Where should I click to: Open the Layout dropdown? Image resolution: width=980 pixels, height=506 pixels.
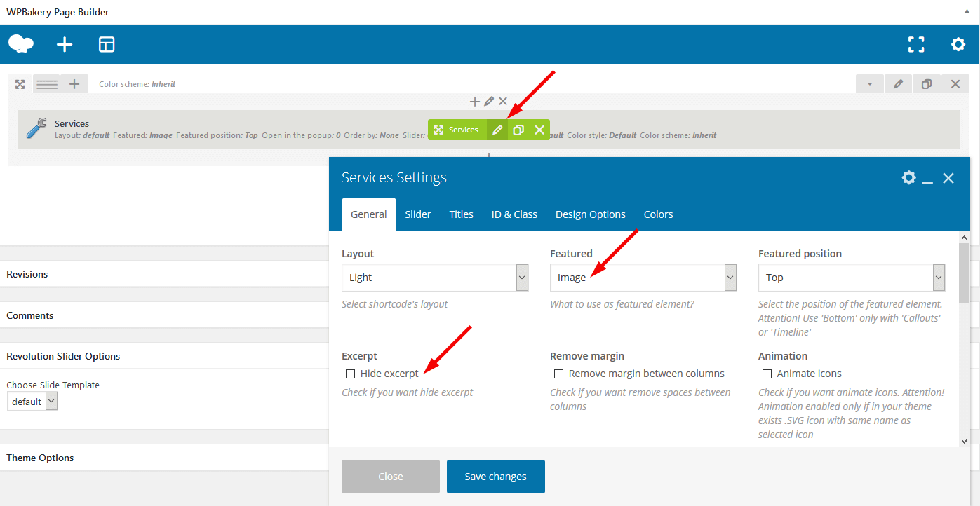[x=435, y=278]
